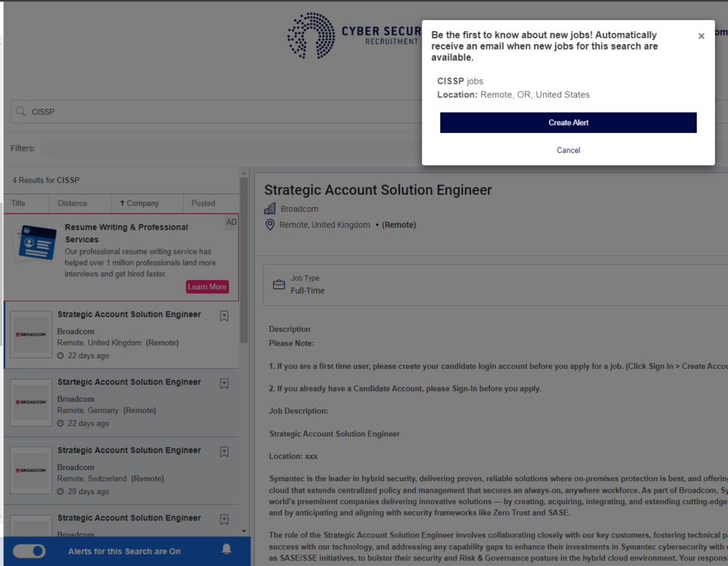
Task: Open the resume writing ad thumbnail
Action: [x=37, y=243]
